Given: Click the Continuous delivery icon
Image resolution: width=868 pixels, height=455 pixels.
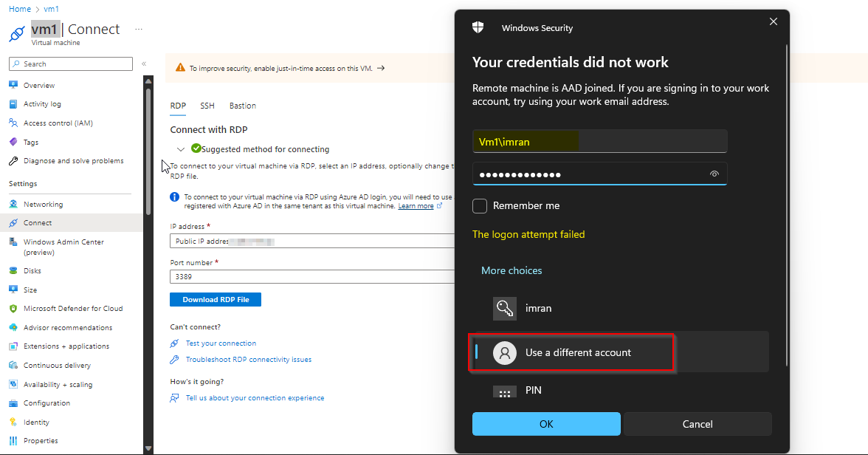Looking at the screenshot, I should click(13, 365).
